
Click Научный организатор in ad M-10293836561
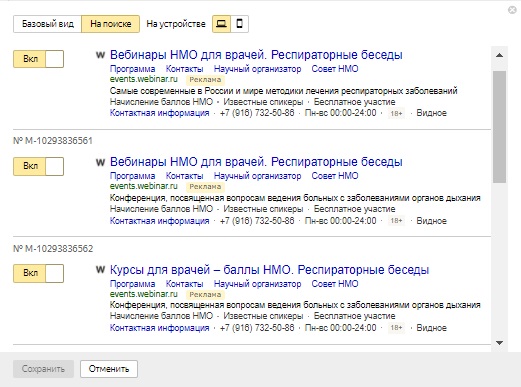click(x=257, y=176)
